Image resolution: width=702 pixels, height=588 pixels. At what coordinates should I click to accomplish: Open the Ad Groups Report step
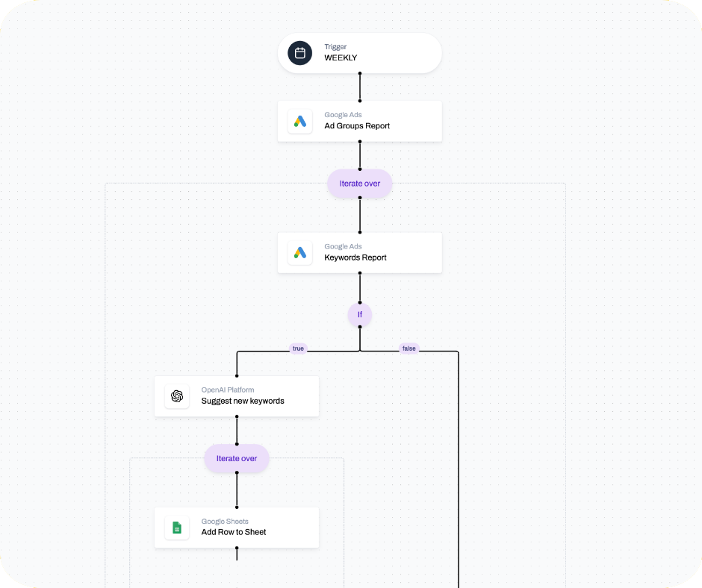[x=359, y=122]
